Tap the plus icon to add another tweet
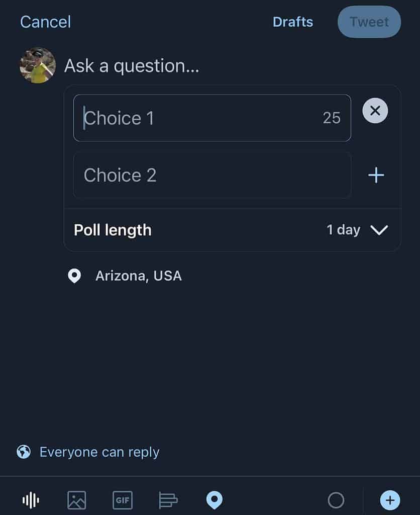Screen dimensions: 420x515 (390, 500)
